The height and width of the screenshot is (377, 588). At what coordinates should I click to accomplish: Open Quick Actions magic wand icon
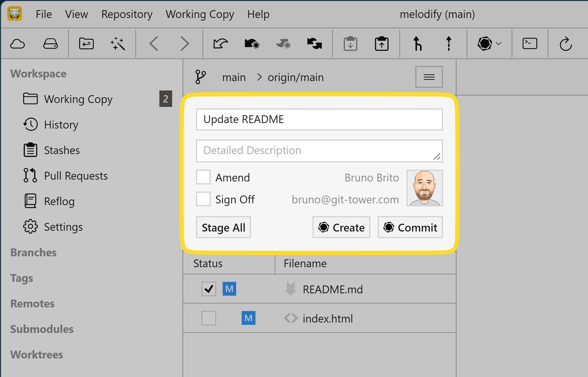pos(118,44)
